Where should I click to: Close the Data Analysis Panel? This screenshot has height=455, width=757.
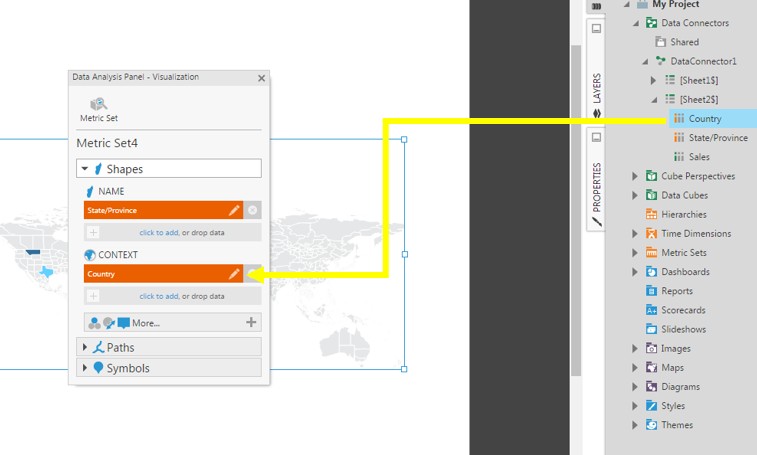click(x=261, y=78)
